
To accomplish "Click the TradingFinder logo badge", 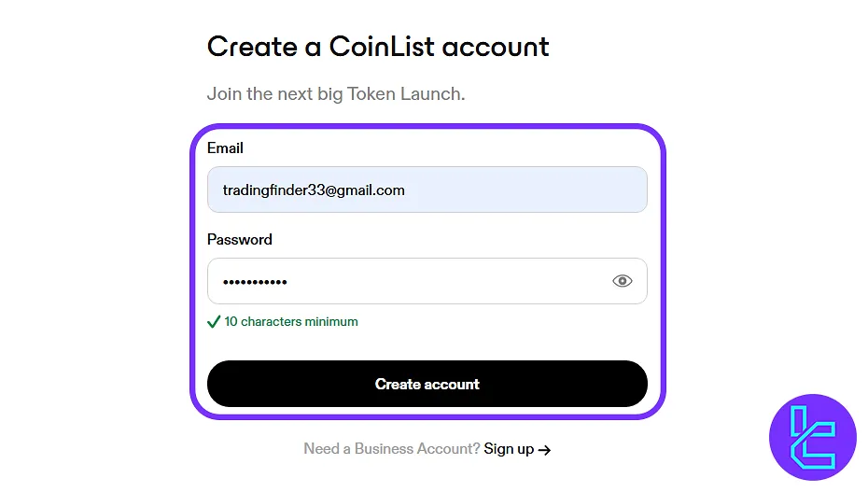I will tap(812, 438).
